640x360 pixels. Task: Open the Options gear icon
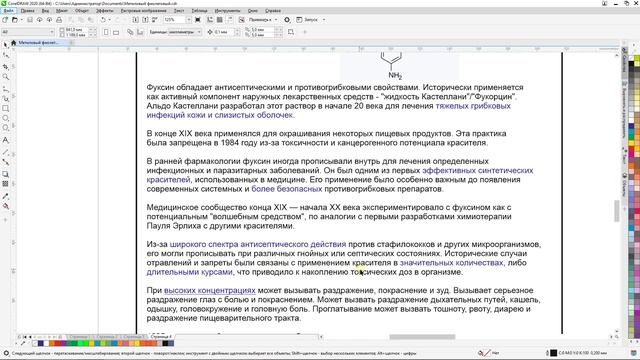pos(287,20)
